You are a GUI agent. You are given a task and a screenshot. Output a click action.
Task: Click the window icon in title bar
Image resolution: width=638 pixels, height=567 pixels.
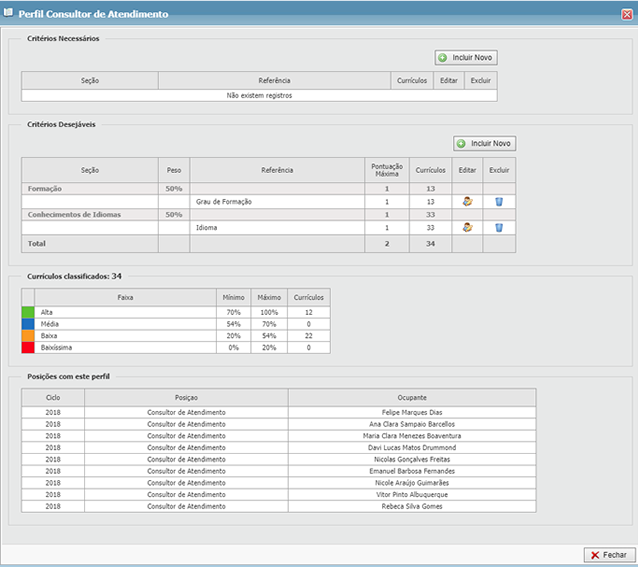9,14
